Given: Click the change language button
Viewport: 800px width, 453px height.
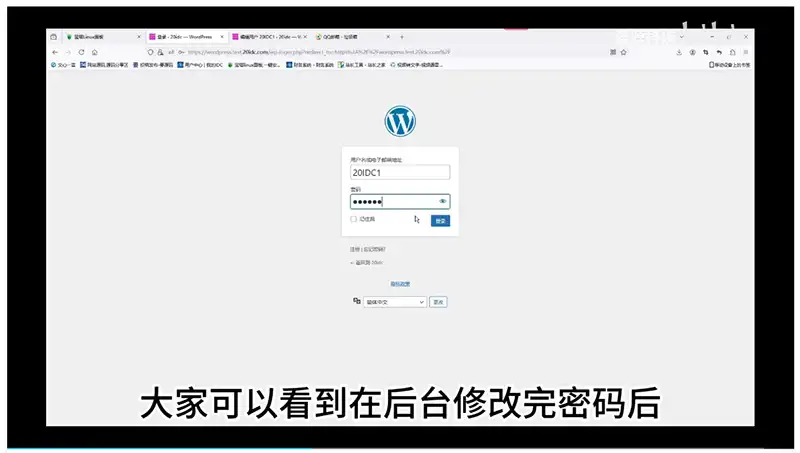Looking at the screenshot, I should tap(438, 301).
